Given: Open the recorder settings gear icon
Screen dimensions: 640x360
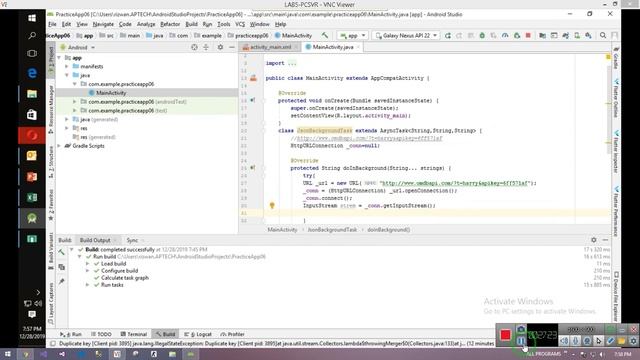Looking at the screenshot, I should point(633,340).
